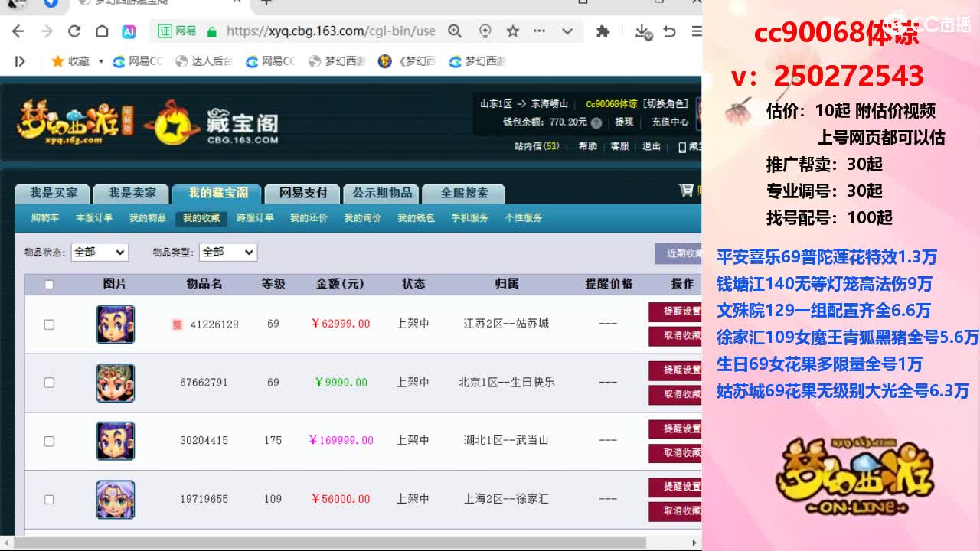Click 切换角色 to switch character
Screen dimensions: 980x551
[665, 104]
